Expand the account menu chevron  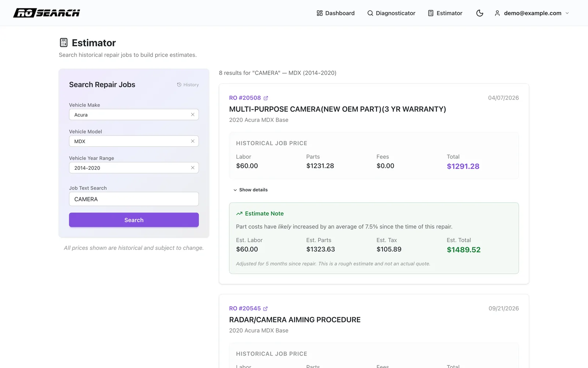tap(567, 13)
